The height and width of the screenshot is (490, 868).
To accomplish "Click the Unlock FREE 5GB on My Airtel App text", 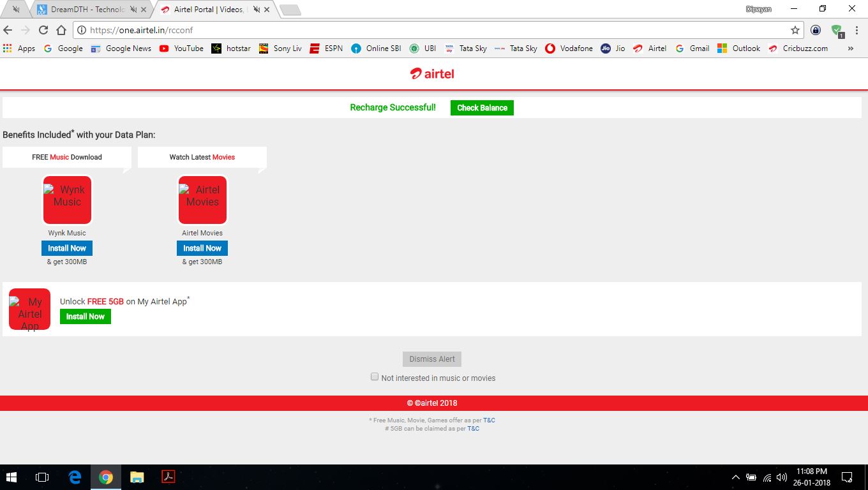I will (x=125, y=301).
